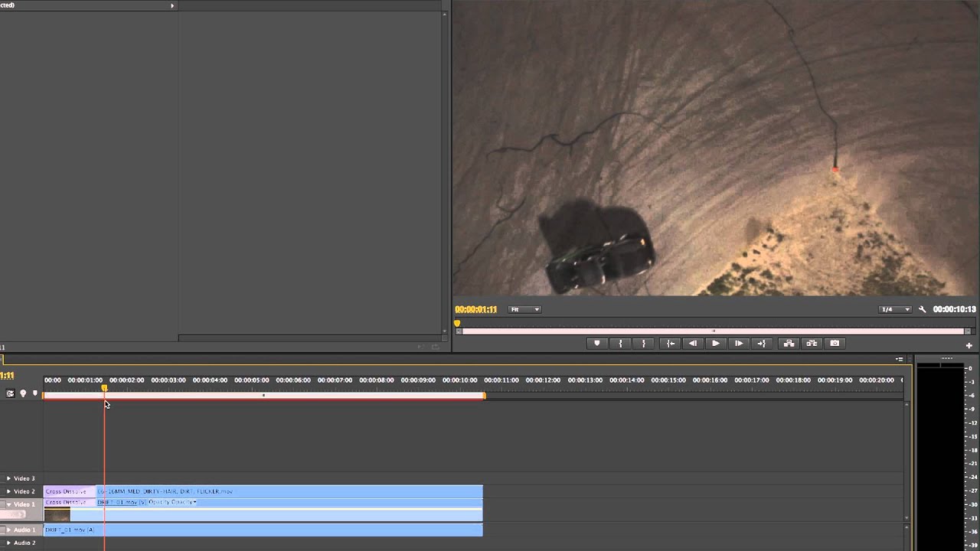Select the Cross Dissolve on Video 2
The image size is (980, 551).
[70, 491]
